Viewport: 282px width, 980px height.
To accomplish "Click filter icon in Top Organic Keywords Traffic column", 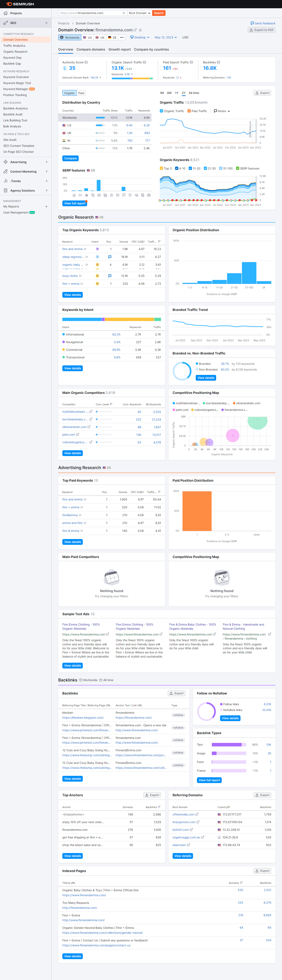I will pos(159,242).
